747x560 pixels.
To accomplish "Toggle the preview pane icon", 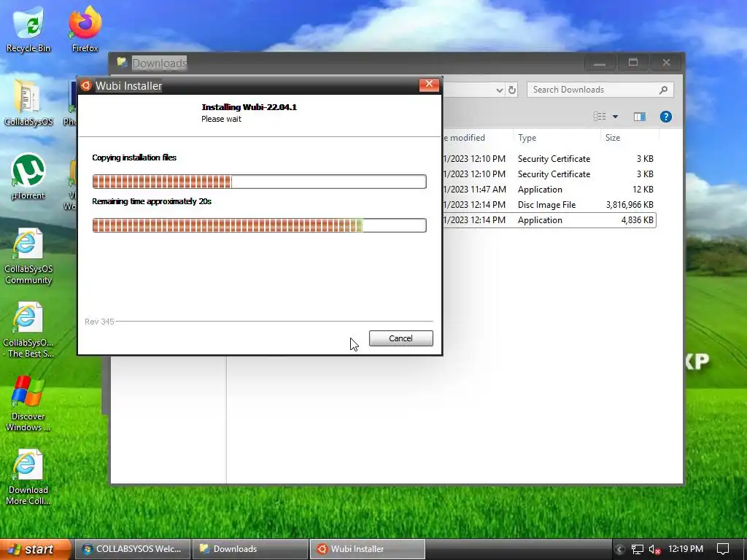I will click(639, 117).
